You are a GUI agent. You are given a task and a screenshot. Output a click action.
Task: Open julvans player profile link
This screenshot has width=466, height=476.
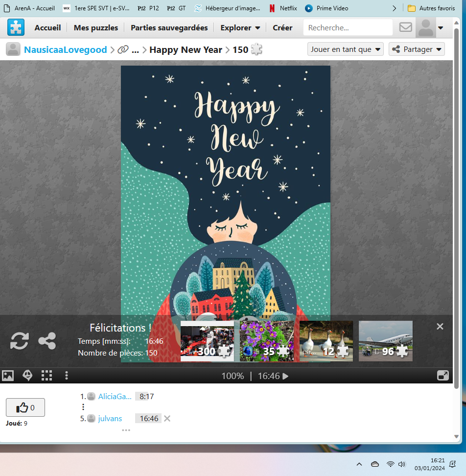coord(110,419)
